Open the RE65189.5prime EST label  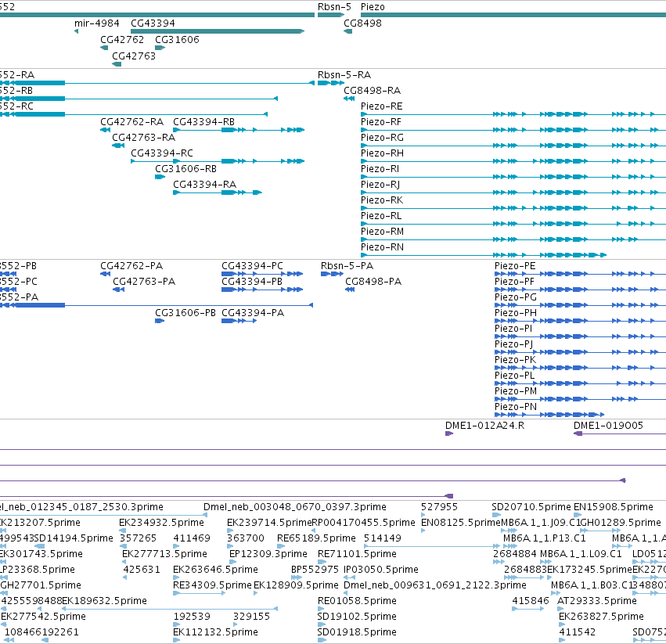(316, 538)
